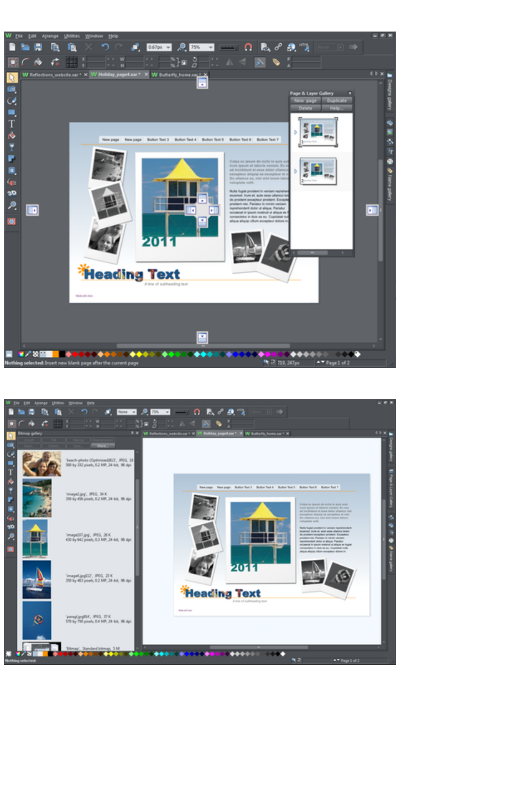532x806 pixels.
Task: Select the Text tool in upper window
Action: coord(12,124)
